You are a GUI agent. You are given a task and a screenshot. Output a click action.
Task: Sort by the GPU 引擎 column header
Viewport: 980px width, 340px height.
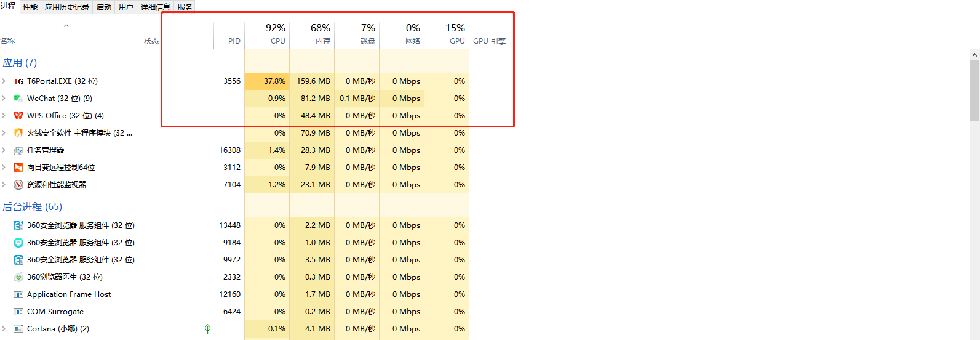530,36
